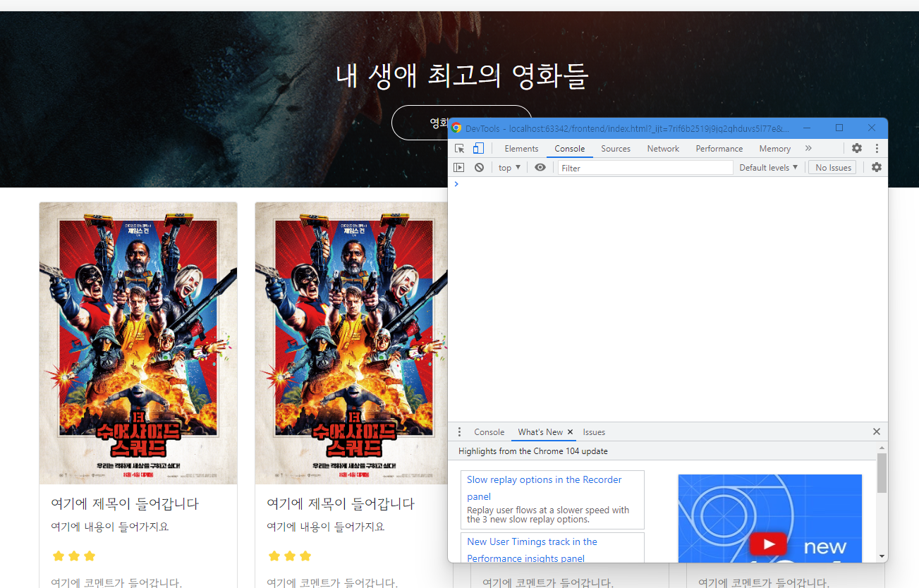
Task: Open the Sources tab
Action: click(616, 149)
